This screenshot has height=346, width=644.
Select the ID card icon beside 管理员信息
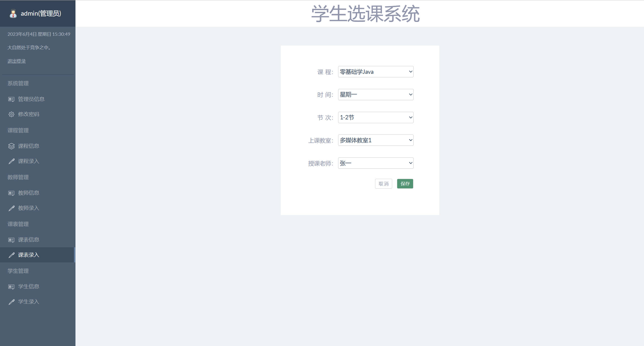click(x=11, y=99)
